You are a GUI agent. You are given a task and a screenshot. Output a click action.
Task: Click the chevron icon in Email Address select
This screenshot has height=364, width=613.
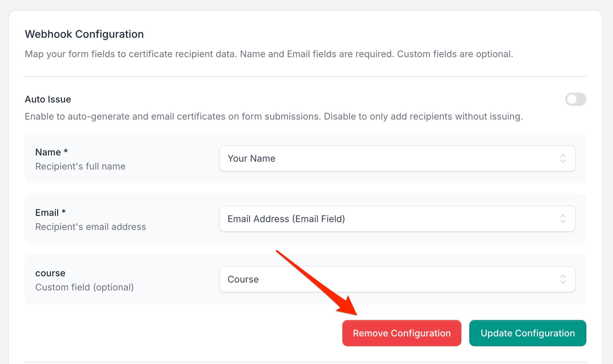(563, 219)
